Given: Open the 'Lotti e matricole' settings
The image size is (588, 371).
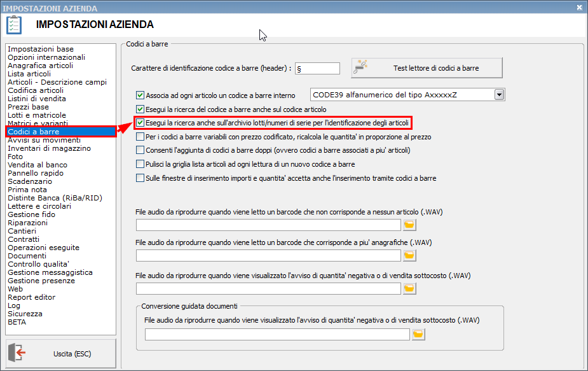Looking at the screenshot, I should coord(37,115).
